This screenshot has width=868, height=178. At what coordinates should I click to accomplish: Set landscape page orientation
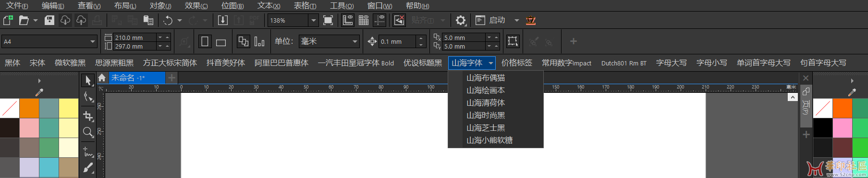coord(221,42)
